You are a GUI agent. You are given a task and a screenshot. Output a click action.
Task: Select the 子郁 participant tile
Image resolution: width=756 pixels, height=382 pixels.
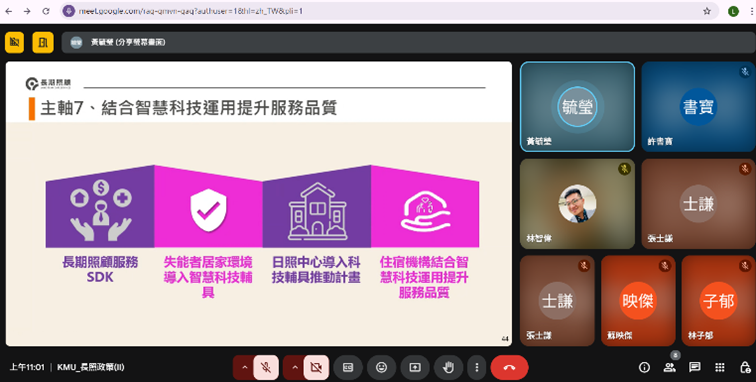(x=718, y=300)
